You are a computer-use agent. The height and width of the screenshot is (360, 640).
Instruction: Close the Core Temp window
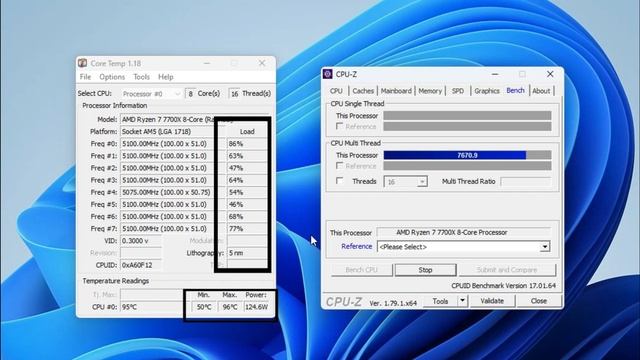coord(262,63)
